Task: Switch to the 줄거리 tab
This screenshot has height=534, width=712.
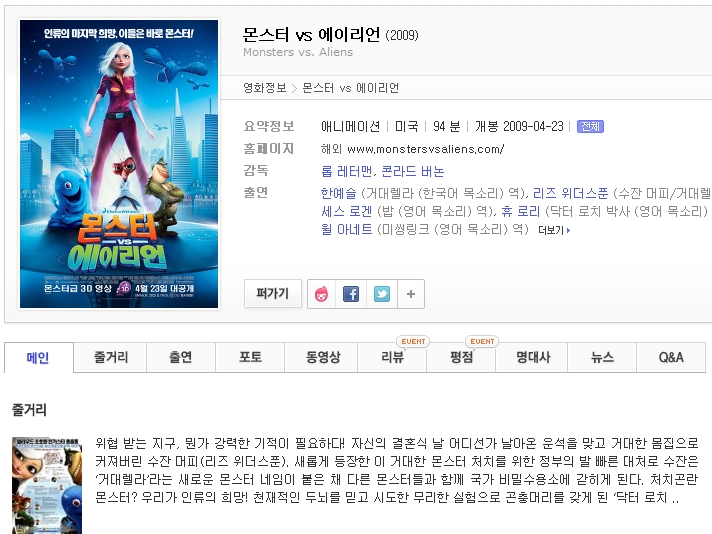Action: tap(110, 357)
